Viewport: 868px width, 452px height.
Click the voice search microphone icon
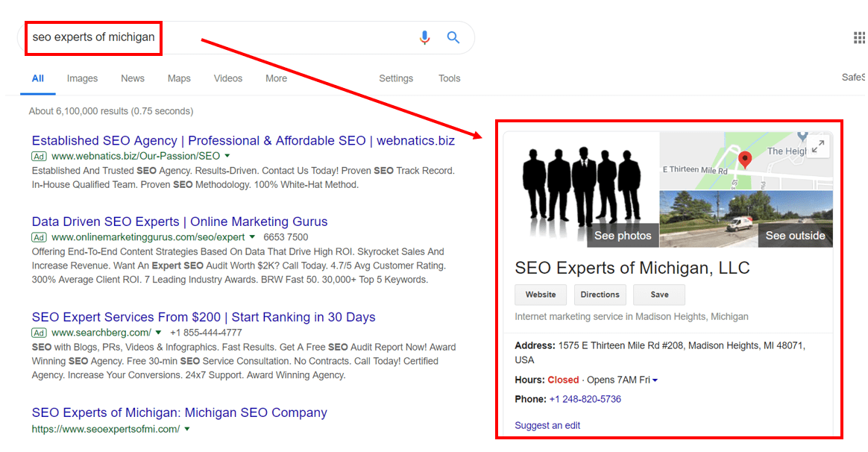424,37
